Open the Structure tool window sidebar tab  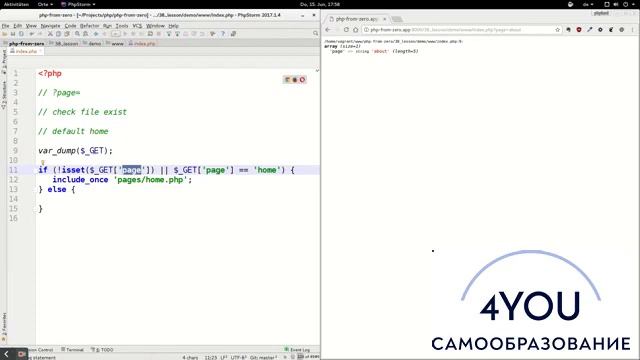[x=4, y=95]
